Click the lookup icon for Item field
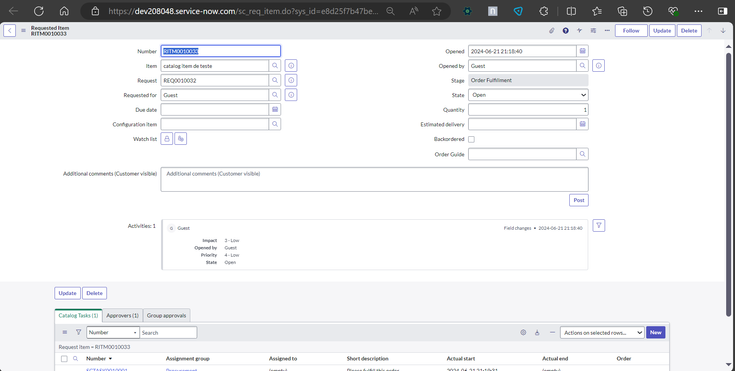 pyautogui.click(x=275, y=66)
